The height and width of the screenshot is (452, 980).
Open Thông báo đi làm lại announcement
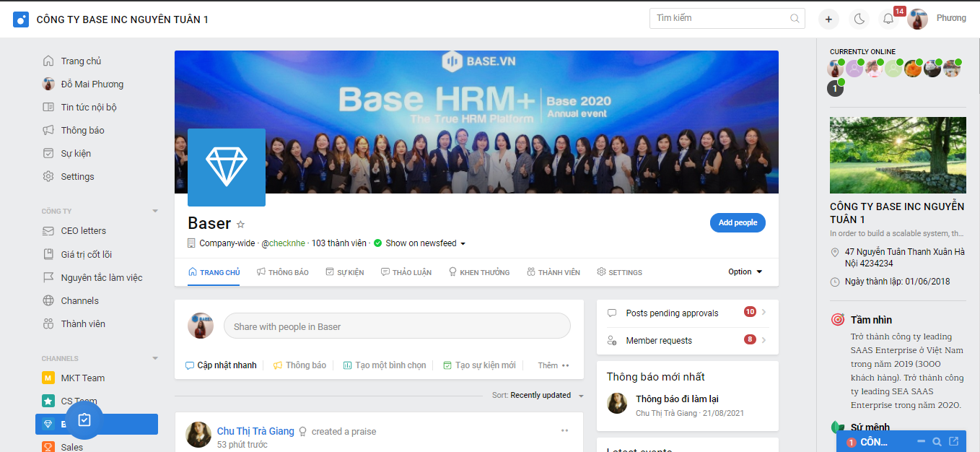[677, 399]
